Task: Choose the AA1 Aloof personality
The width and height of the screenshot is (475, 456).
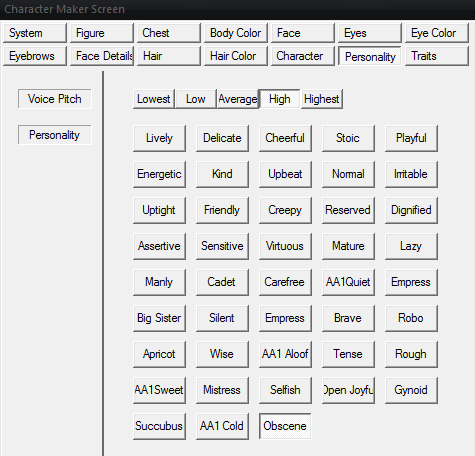Action: tap(285, 354)
